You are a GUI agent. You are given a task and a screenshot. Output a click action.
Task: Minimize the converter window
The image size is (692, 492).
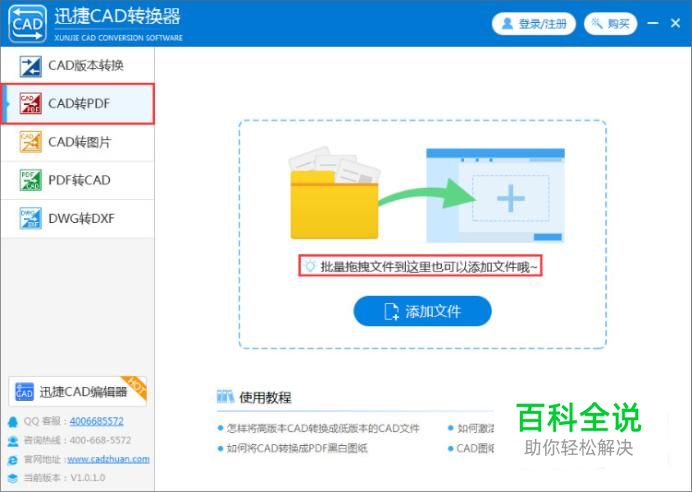click(x=653, y=23)
